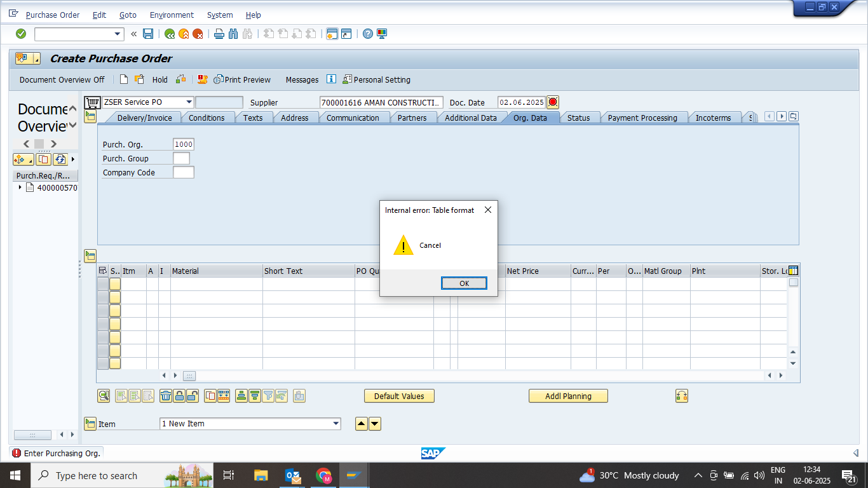Click OK in the error dialog
The width and height of the screenshot is (868, 488).
[464, 283]
